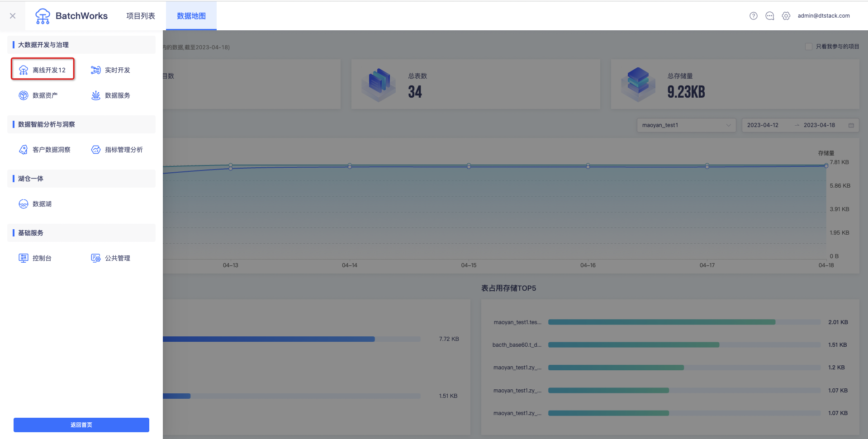This screenshot has width=868, height=439.
Task: Open the message chat icon
Action: pyautogui.click(x=770, y=16)
